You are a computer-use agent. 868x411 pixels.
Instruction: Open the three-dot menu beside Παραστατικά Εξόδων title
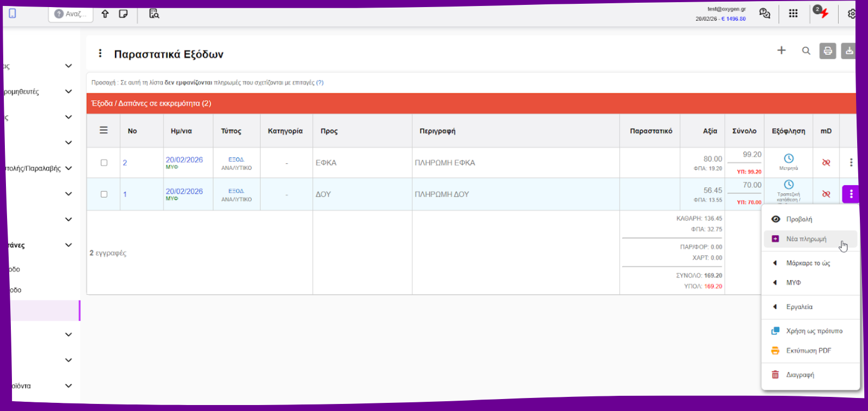pyautogui.click(x=100, y=53)
